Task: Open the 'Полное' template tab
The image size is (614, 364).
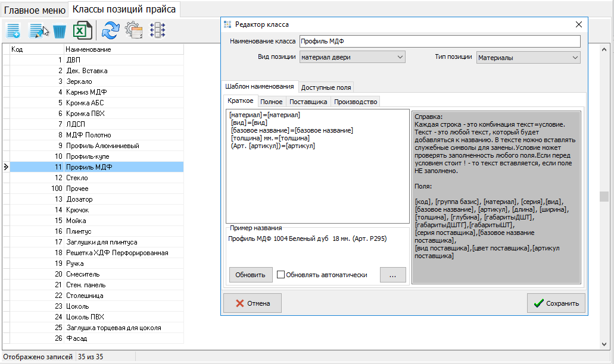Action: click(x=271, y=102)
